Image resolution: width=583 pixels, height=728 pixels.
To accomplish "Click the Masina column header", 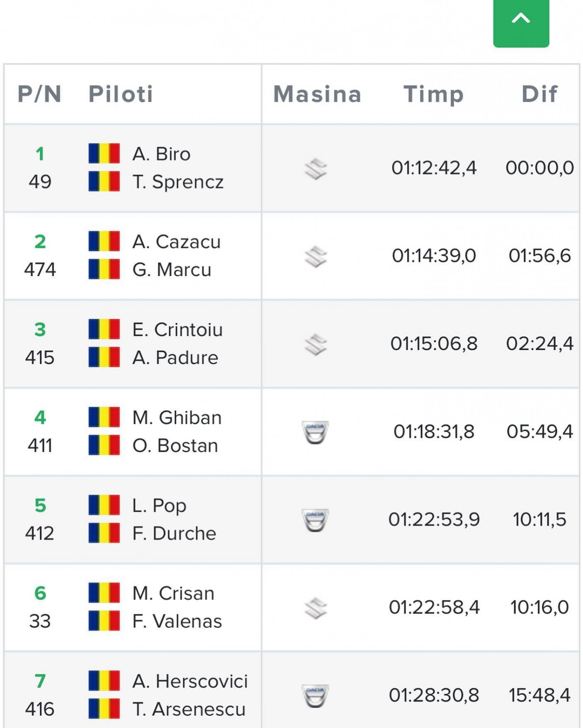I will (x=318, y=94).
